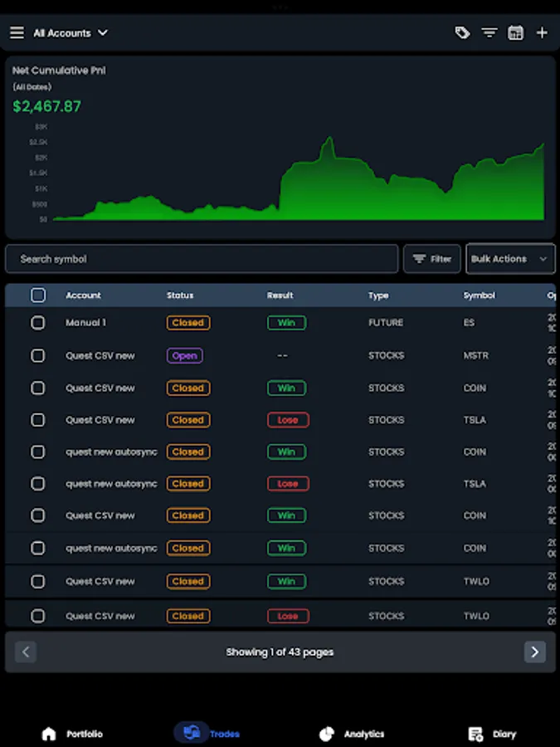
Task: Open the Bulk Actions dropdown
Action: click(510, 259)
